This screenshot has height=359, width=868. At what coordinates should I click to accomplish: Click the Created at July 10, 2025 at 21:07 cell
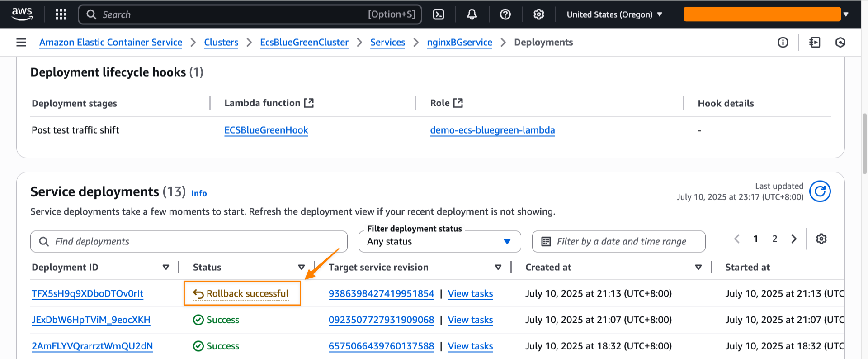click(599, 320)
